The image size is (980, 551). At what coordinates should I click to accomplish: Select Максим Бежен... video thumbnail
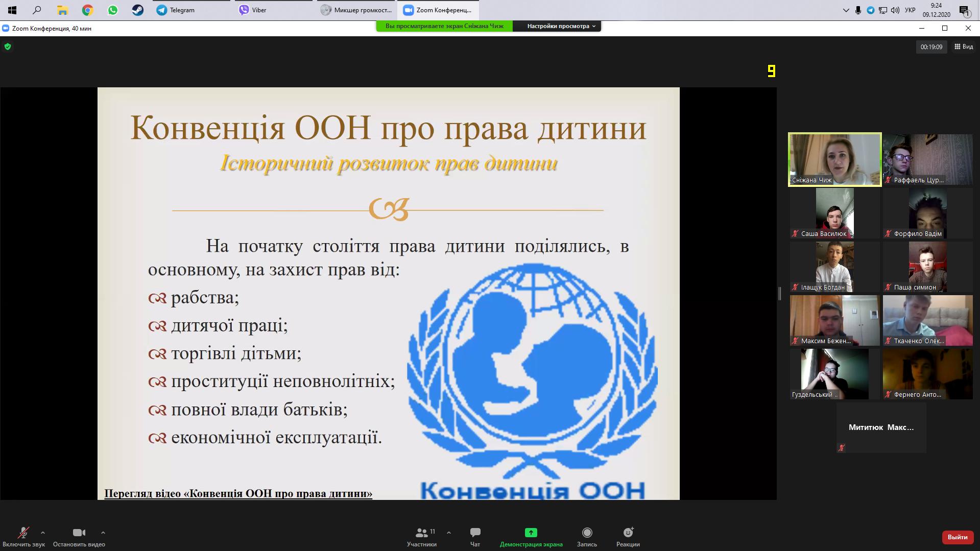[x=835, y=320]
